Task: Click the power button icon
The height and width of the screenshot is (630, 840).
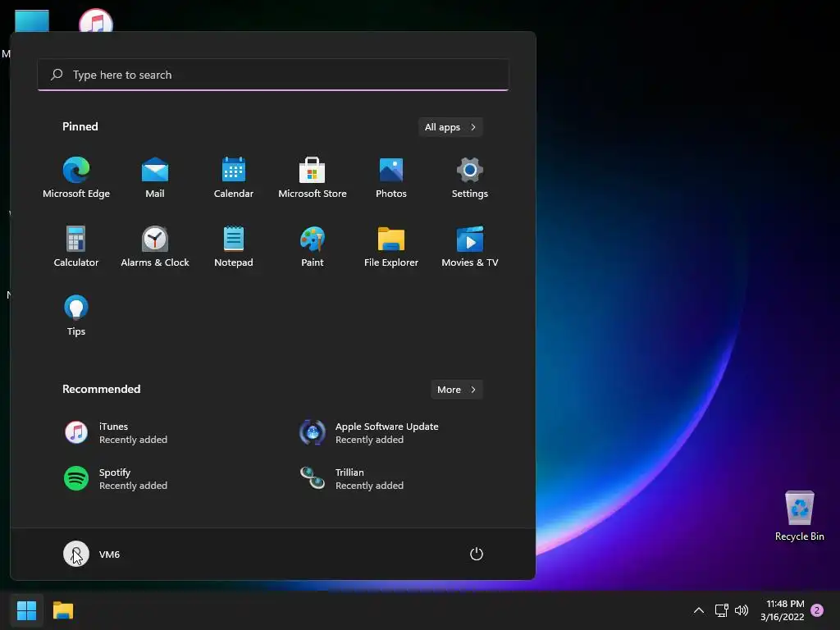Action: (477, 554)
